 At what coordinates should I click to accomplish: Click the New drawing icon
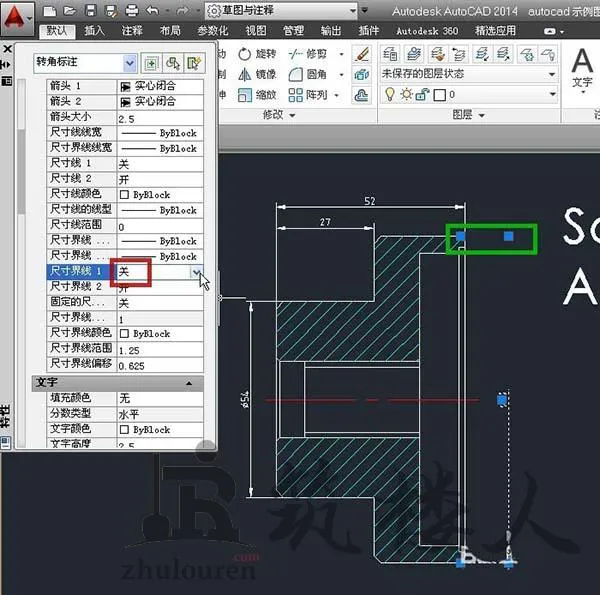tap(50, 11)
